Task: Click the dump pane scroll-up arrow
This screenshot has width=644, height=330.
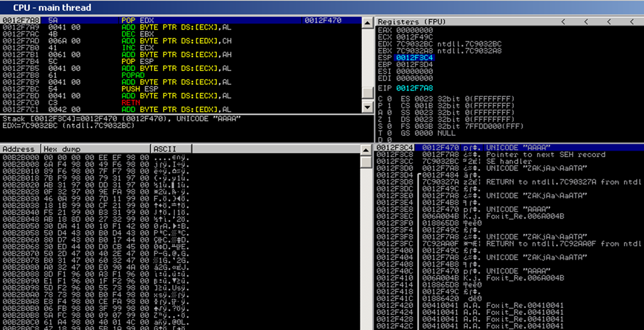Action: (x=367, y=149)
